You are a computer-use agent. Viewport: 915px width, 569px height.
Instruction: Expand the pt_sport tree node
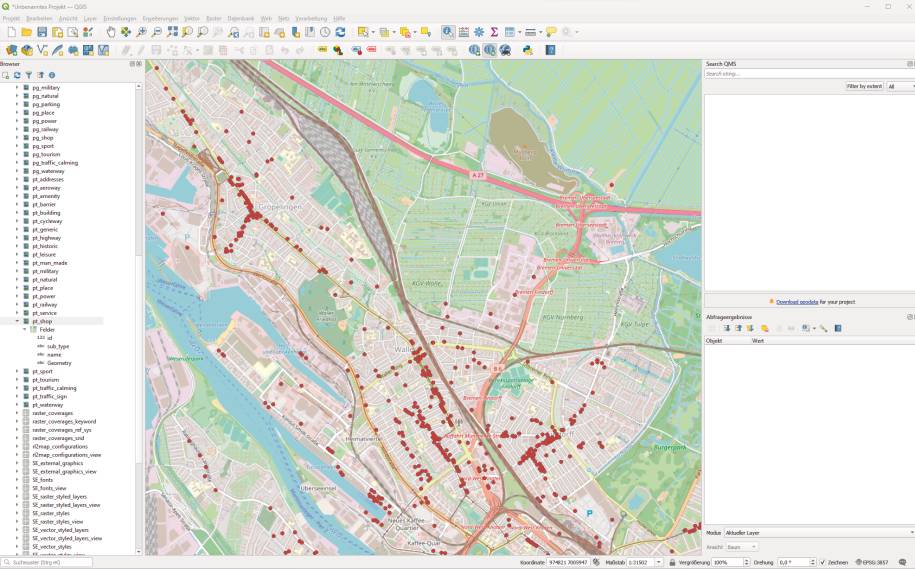pyautogui.click(x=17, y=371)
